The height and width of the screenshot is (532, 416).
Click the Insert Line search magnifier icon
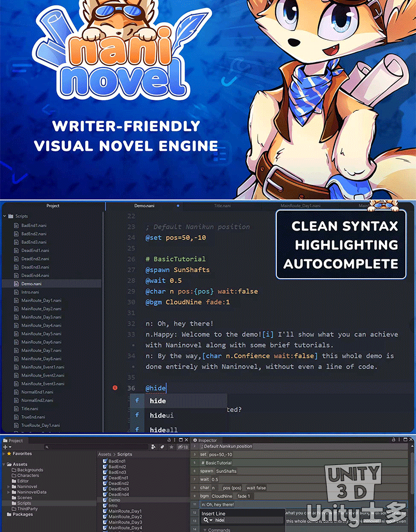tap(207, 520)
